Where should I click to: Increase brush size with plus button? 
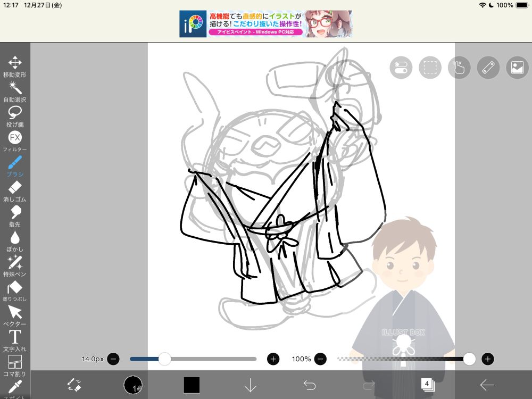[x=273, y=359]
